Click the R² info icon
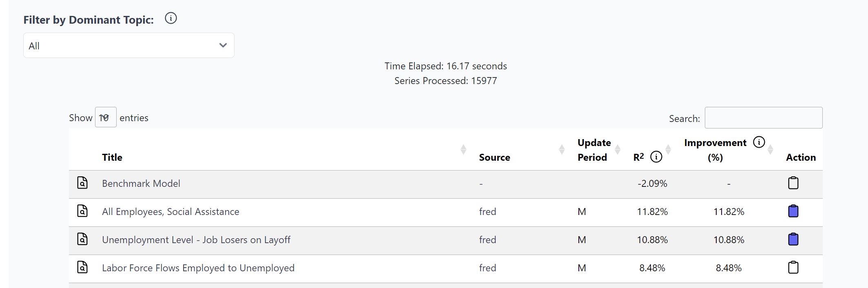Viewport: 868px width, 288px height. (656, 157)
